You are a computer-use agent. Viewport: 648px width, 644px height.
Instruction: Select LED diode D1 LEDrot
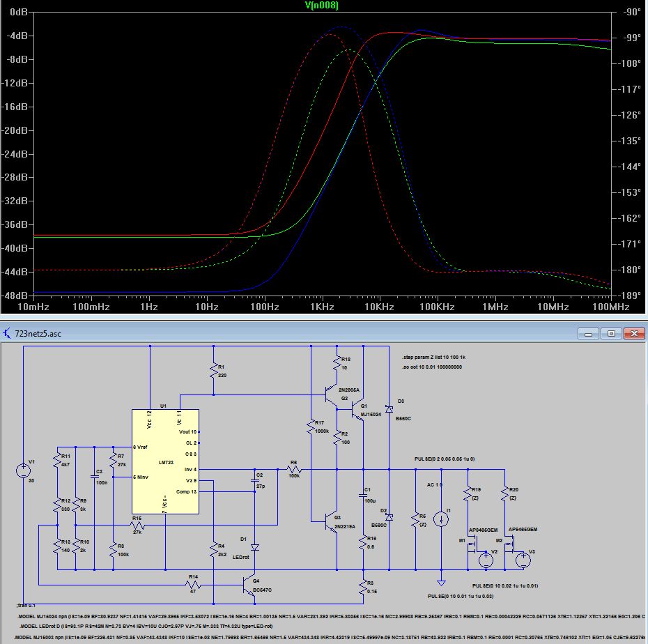pos(255,547)
